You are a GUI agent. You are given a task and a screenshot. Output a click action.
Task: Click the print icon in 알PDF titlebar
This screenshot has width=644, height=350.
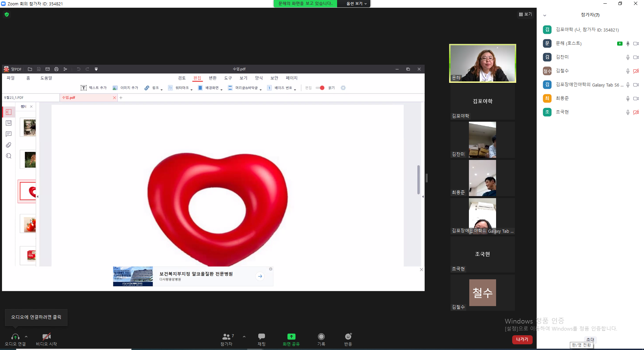click(56, 69)
